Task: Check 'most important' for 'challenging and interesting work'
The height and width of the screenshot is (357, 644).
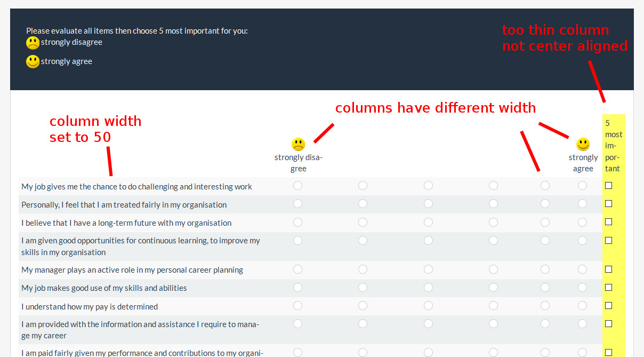Action: point(608,186)
